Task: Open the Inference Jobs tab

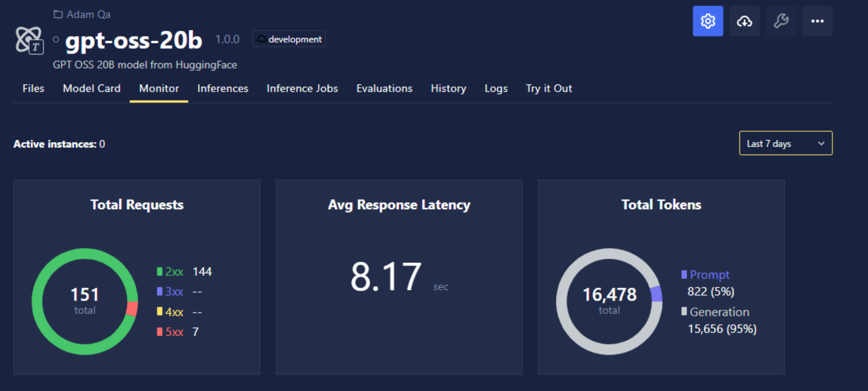Action: 302,88
